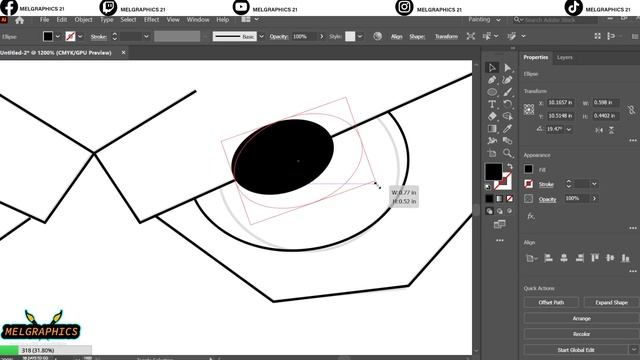Screen dimensions: 640x360
Task: Click the large black Fill swatch in toolbar
Action: point(493,172)
